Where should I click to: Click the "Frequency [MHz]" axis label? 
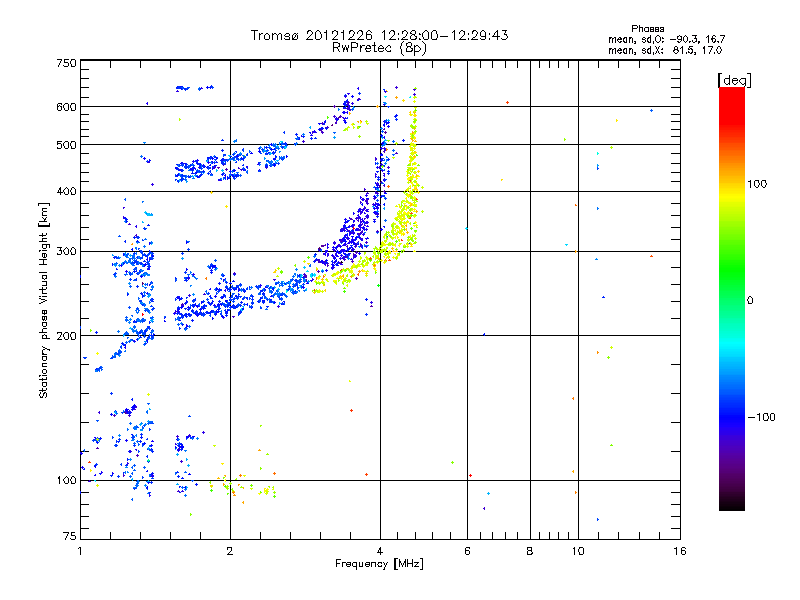[379, 564]
